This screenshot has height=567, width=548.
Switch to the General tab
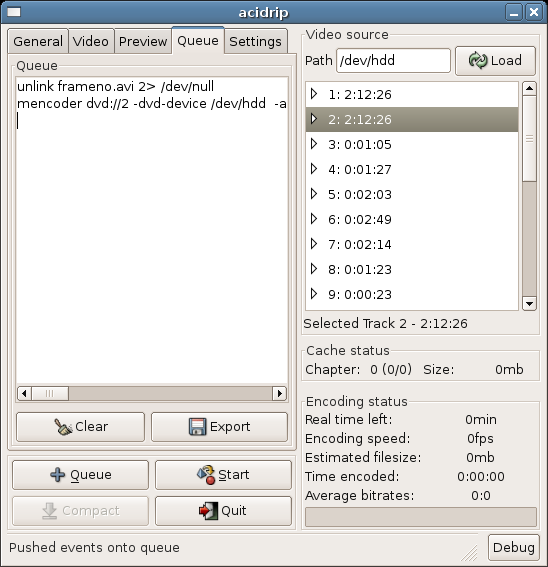[38, 41]
